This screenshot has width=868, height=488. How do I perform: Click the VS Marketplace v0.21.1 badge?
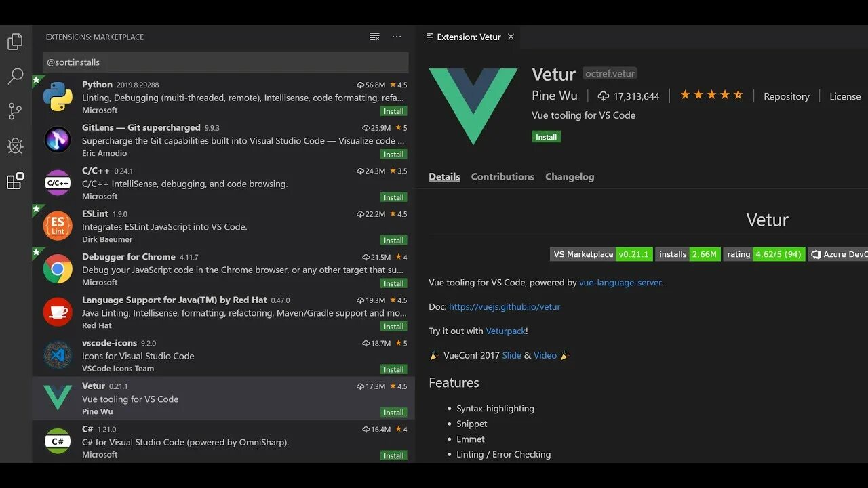click(x=601, y=254)
